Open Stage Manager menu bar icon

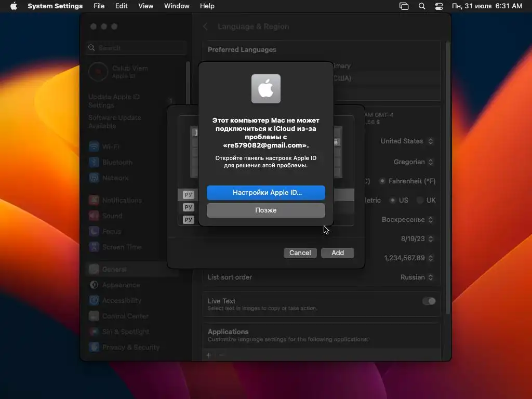(404, 6)
